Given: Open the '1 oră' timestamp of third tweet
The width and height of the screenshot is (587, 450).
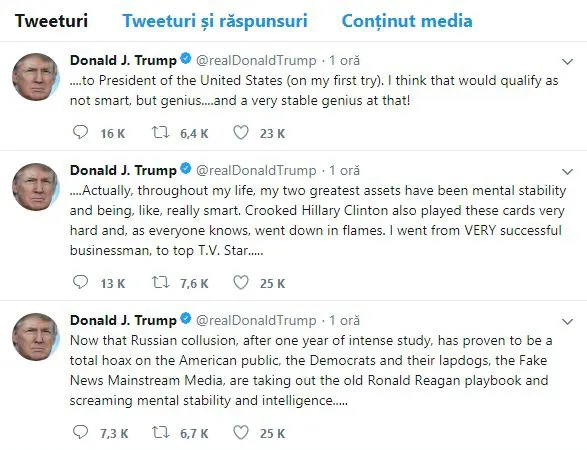Looking at the screenshot, I should click(x=344, y=320).
